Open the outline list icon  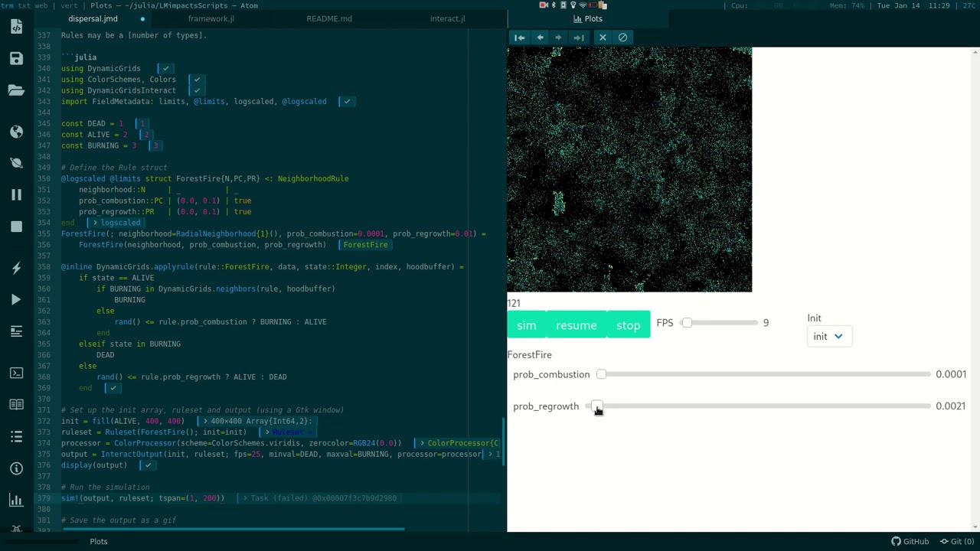[16, 435]
